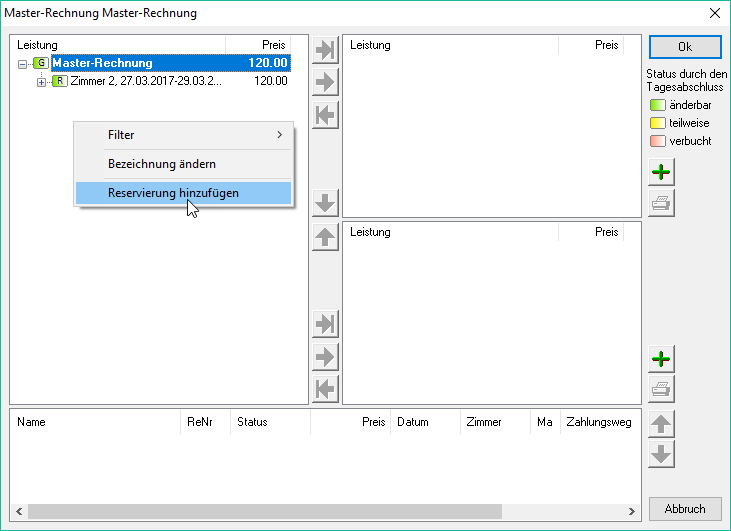The width and height of the screenshot is (731, 531).
Task: Click up arrow beside bottom invoice list
Action: pyautogui.click(x=661, y=424)
